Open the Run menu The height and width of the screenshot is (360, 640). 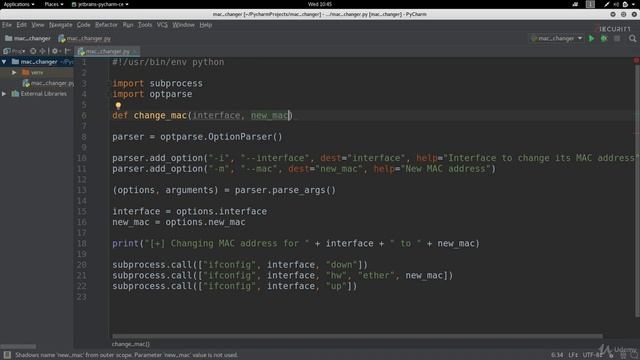(x=128, y=25)
